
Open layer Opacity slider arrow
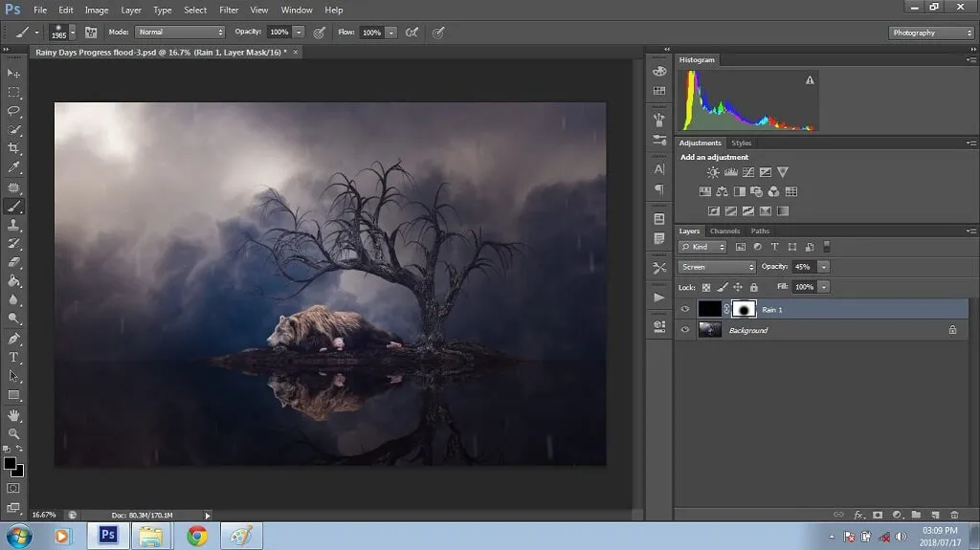[x=824, y=267]
